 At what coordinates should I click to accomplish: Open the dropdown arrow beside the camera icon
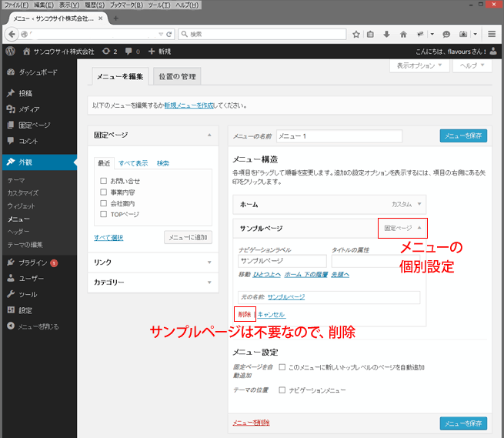coord(475,34)
